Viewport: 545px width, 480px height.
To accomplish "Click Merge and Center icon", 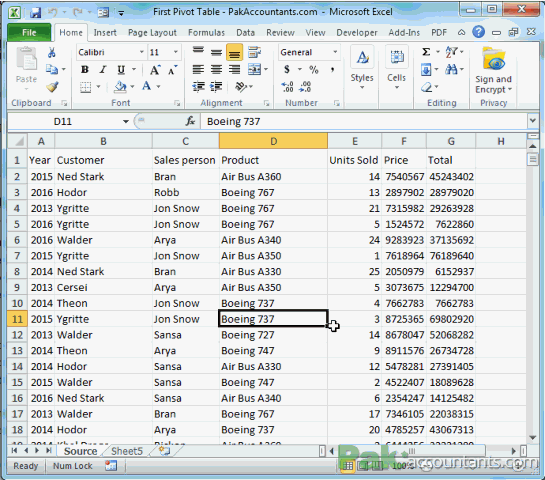I will coord(254,70).
